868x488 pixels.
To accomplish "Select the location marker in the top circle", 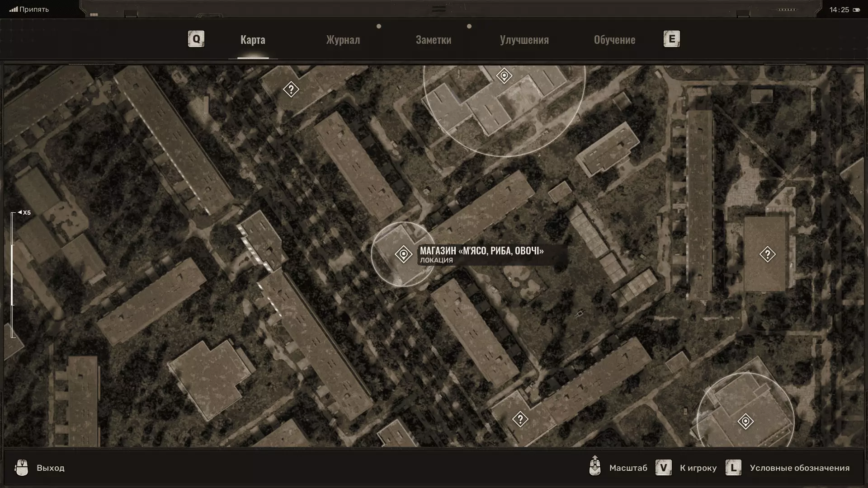I will pos(504,75).
